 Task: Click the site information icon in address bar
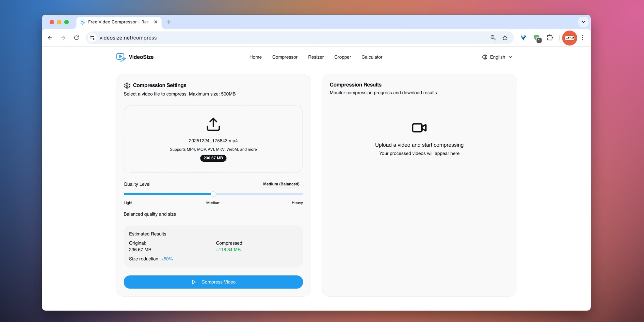[92, 38]
